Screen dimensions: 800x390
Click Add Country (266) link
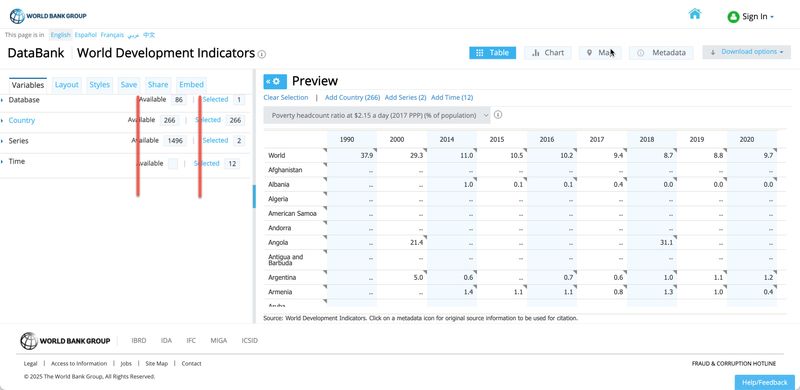tap(353, 98)
